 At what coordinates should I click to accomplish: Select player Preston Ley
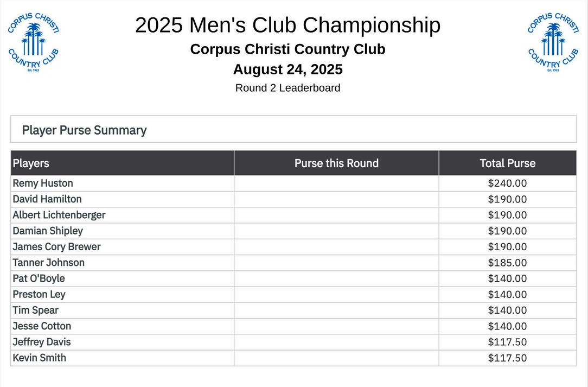point(39,294)
